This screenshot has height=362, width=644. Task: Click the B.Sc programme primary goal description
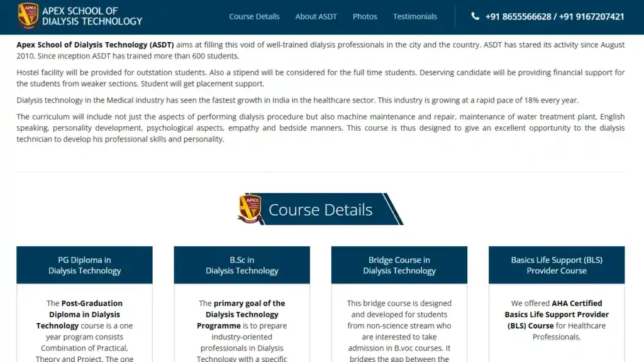(241, 331)
